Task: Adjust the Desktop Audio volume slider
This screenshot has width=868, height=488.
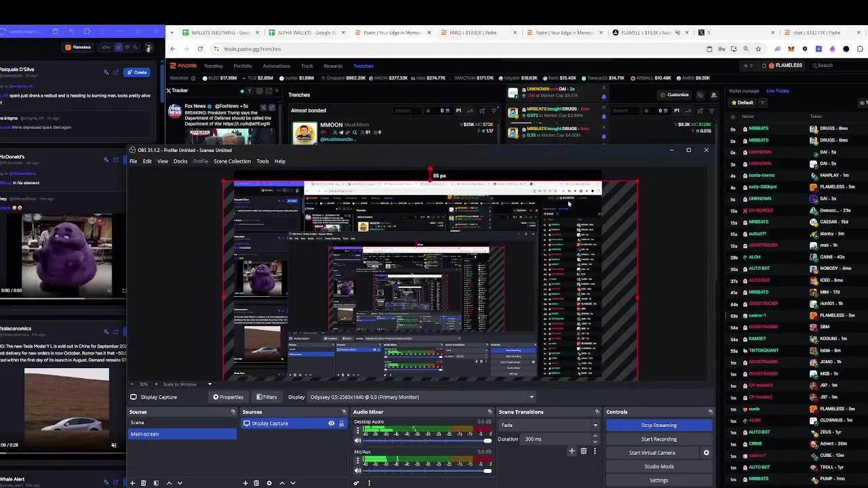Action: 427,441
